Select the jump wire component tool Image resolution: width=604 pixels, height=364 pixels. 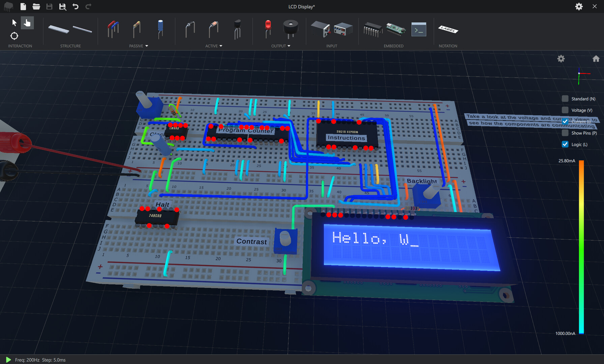pos(113,29)
